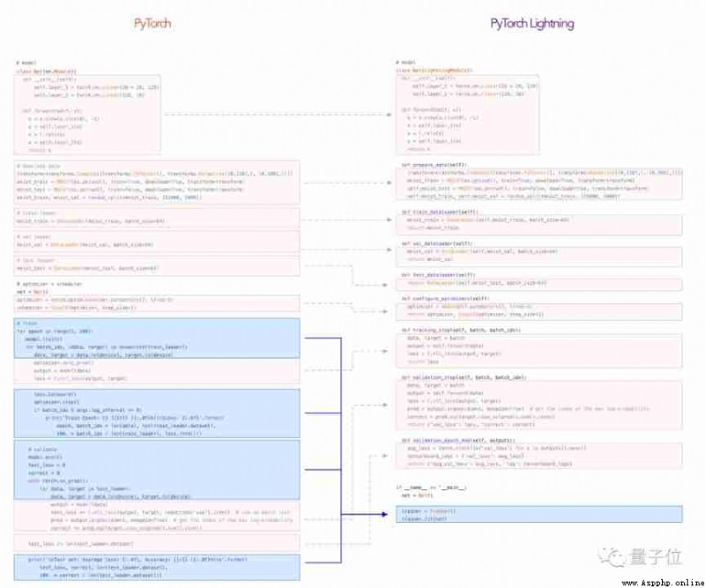
Task: Click the "# train" comment in the blue block
Action: [27, 323]
